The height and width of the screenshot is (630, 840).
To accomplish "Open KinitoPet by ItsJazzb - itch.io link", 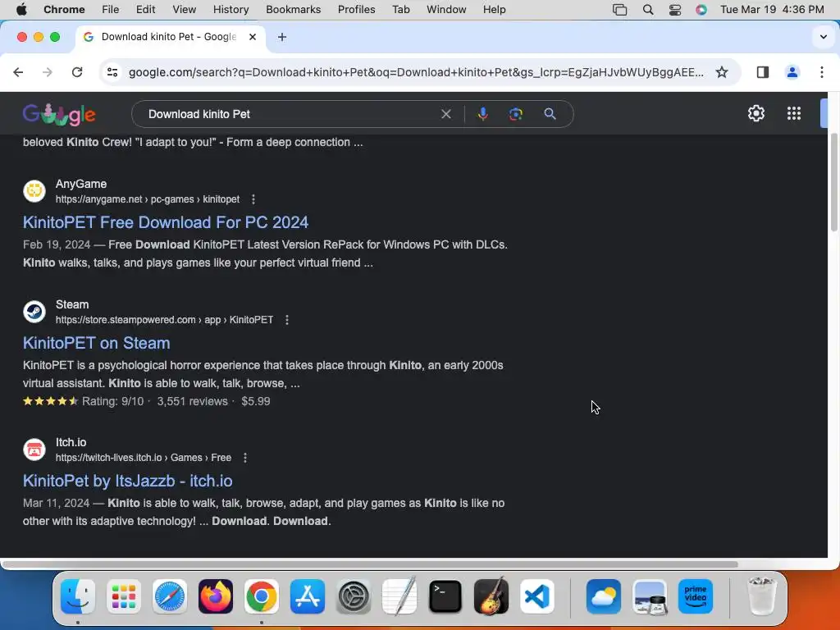I will pyautogui.click(x=127, y=481).
